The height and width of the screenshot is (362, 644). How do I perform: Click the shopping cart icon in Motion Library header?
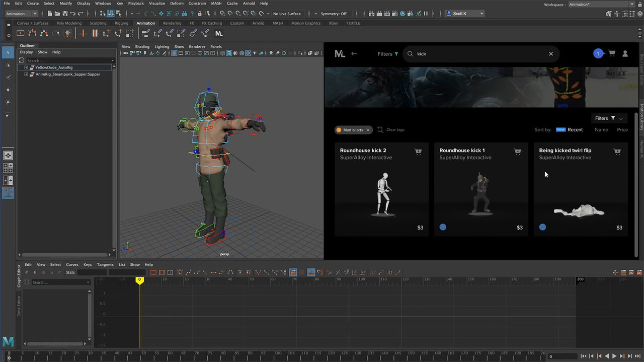[612, 53]
